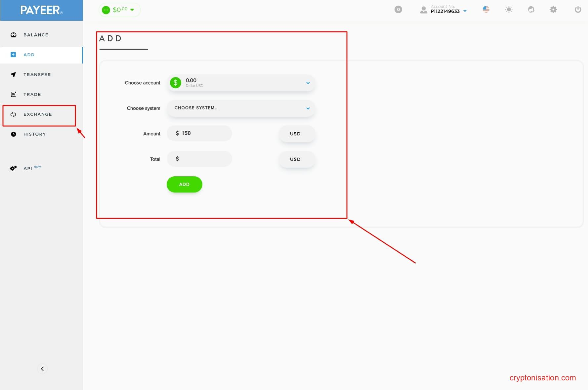Open the Trade section

tap(32, 94)
